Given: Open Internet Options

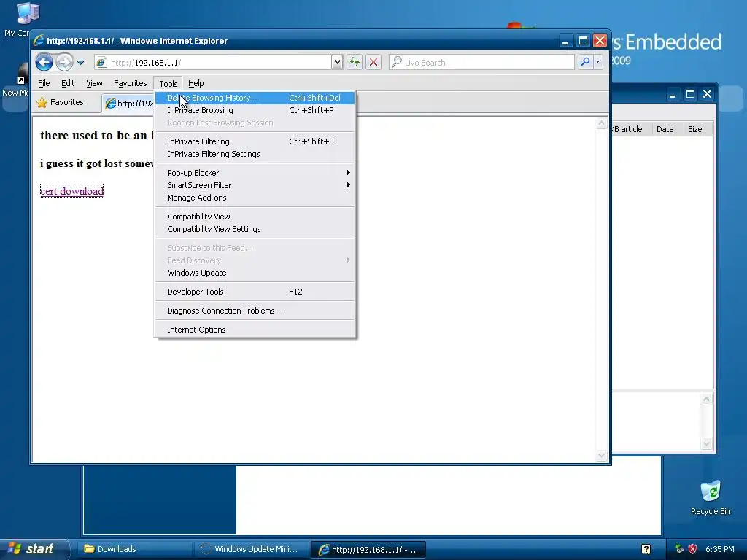Looking at the screenshot, I should [255, 330].
